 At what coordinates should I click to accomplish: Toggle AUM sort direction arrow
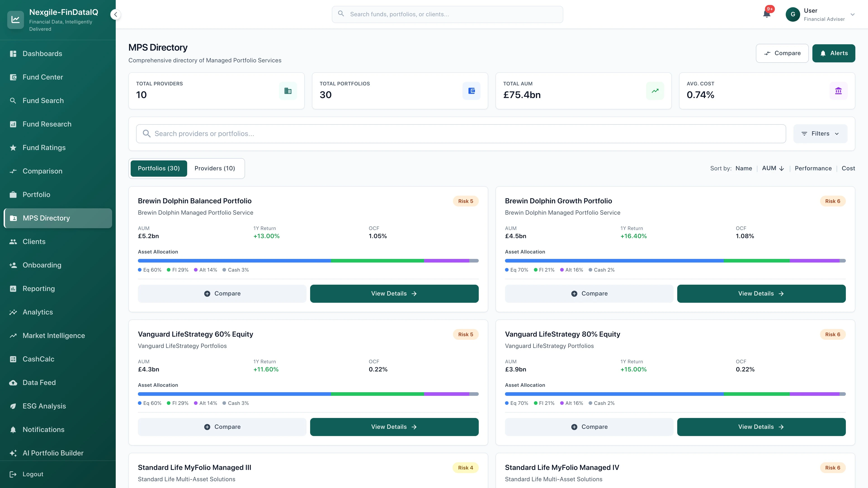tap(782, 168)
